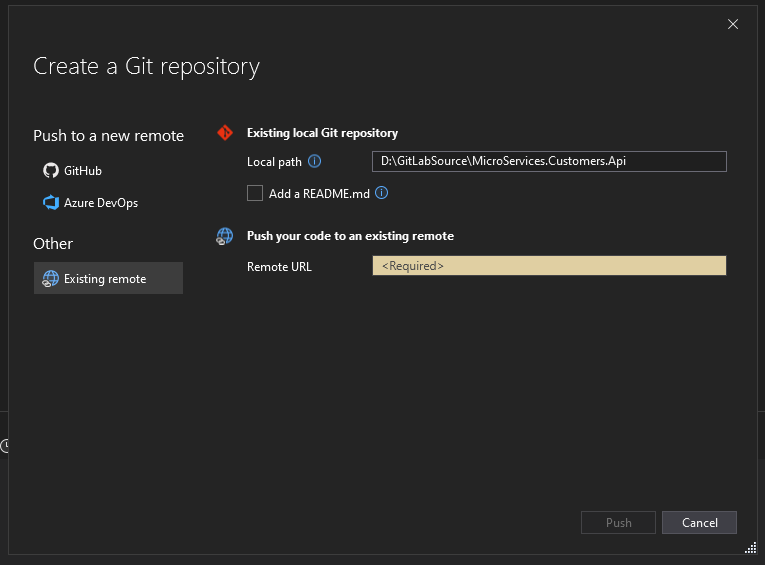Enable the Add a README.md checkbox
Screen dimensions: 765x565
[x=255, y=193]
